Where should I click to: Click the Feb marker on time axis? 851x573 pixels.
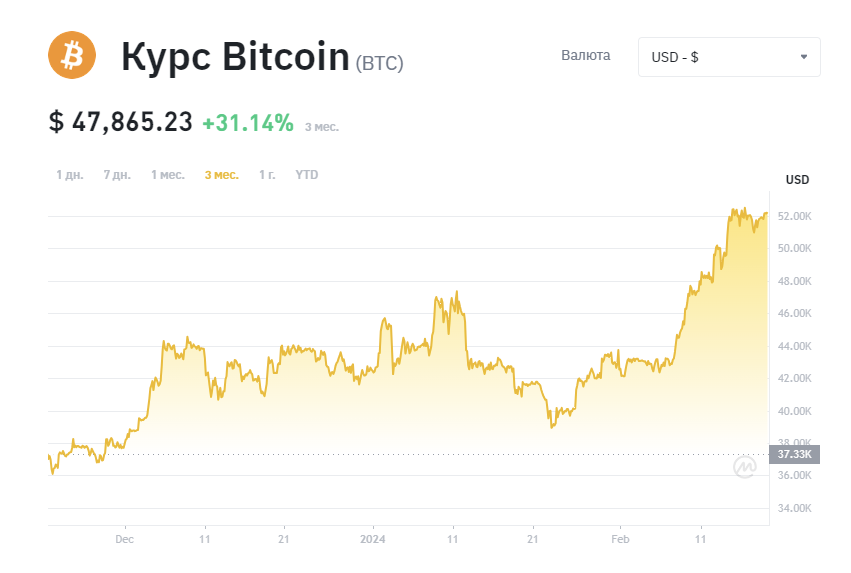coord(620,539)
